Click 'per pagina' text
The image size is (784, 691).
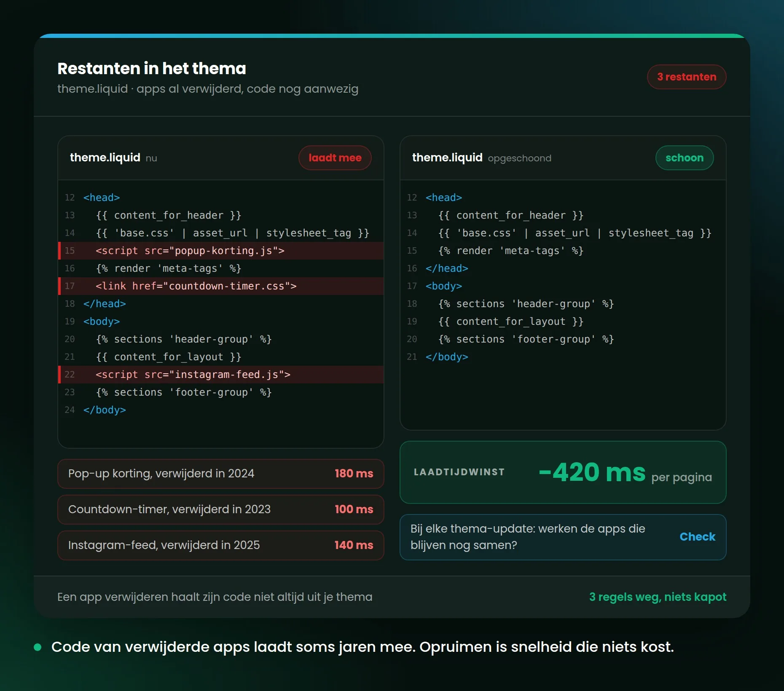[x=681, y=477]
